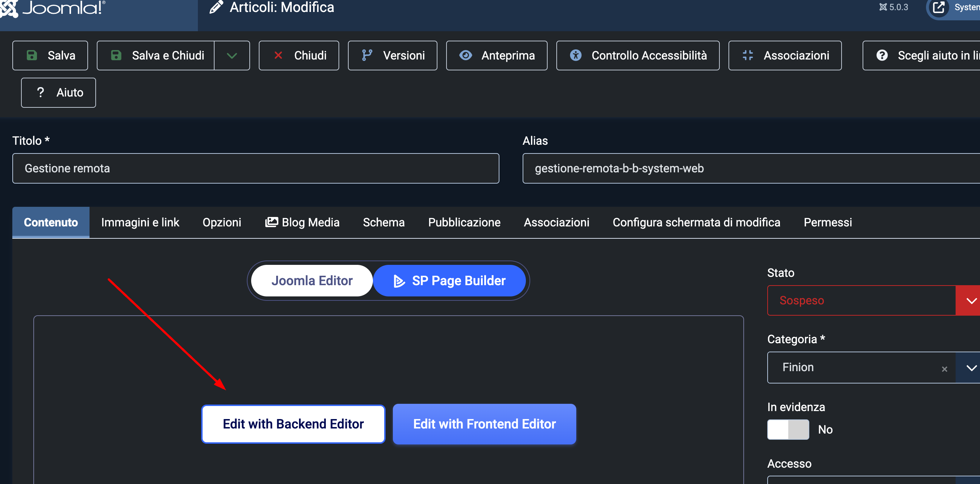
Task: Expand the Categoria Finion dropdown
Action: [971, 368]
